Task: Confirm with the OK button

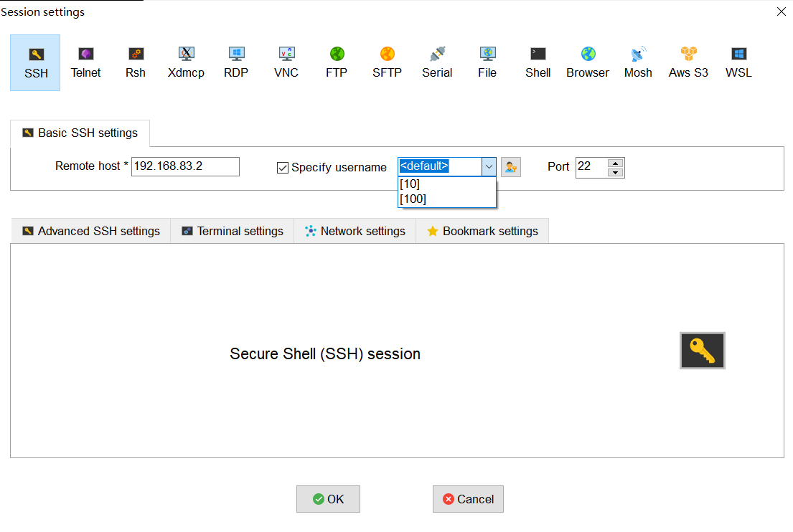Action: click(328, 499)
